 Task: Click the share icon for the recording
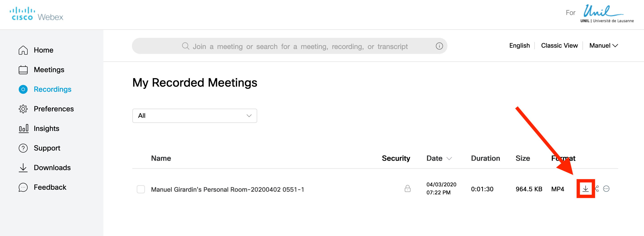click(597, 189)
